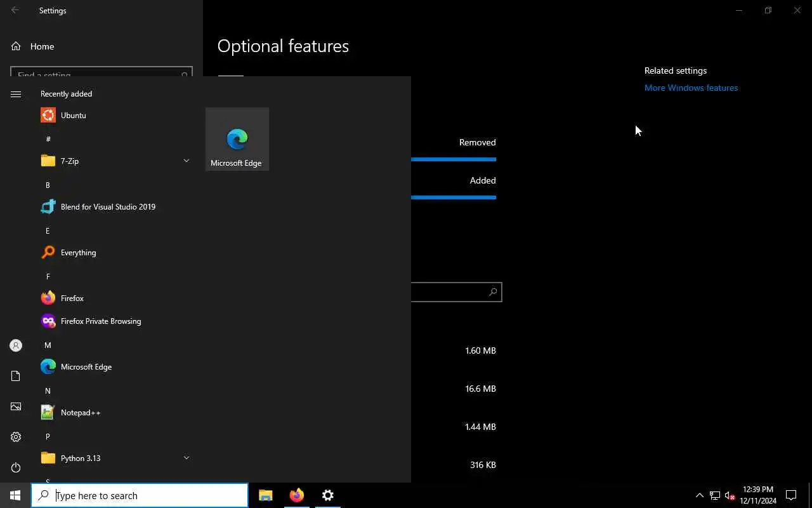Screen dimensions: 812x508
Task: Switch to Firefox on the taskbar
Action: point(297,495)
